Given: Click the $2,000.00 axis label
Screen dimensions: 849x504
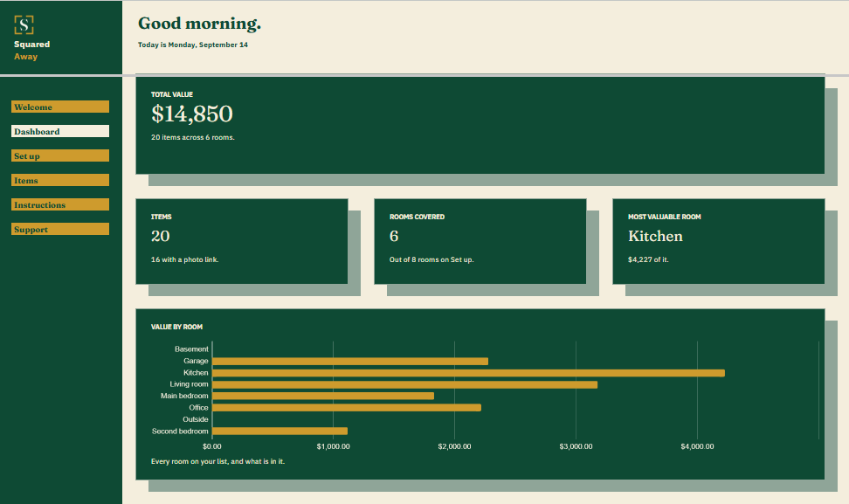Looking at the screenshot, I should (x=454, y=446).
